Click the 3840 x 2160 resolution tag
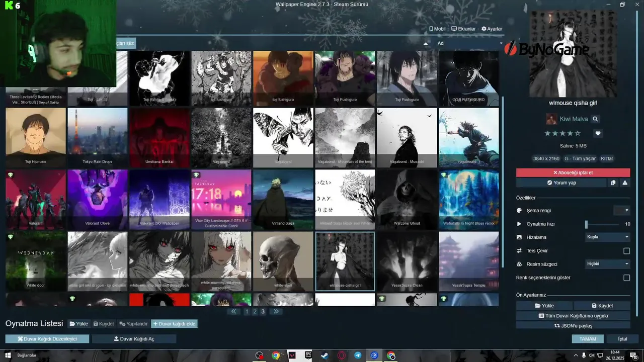Viewport: 644px width, 362px height. [546, 158]
